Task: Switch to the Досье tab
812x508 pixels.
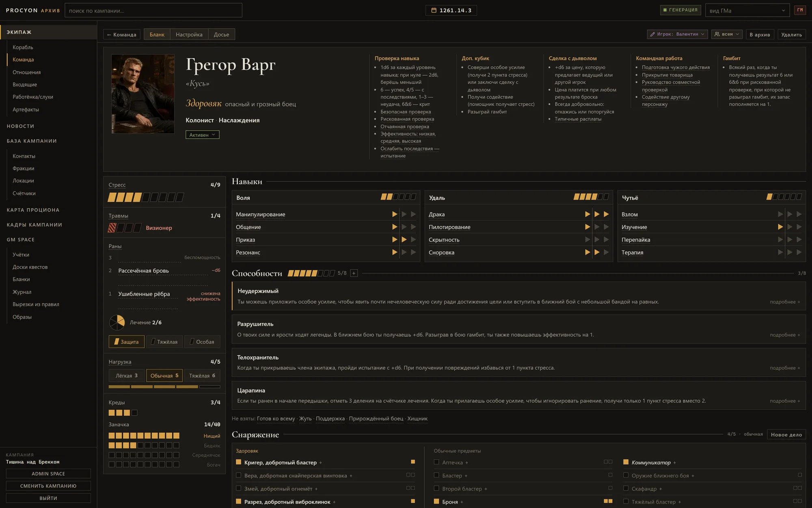Action: (x=221, y=34)
